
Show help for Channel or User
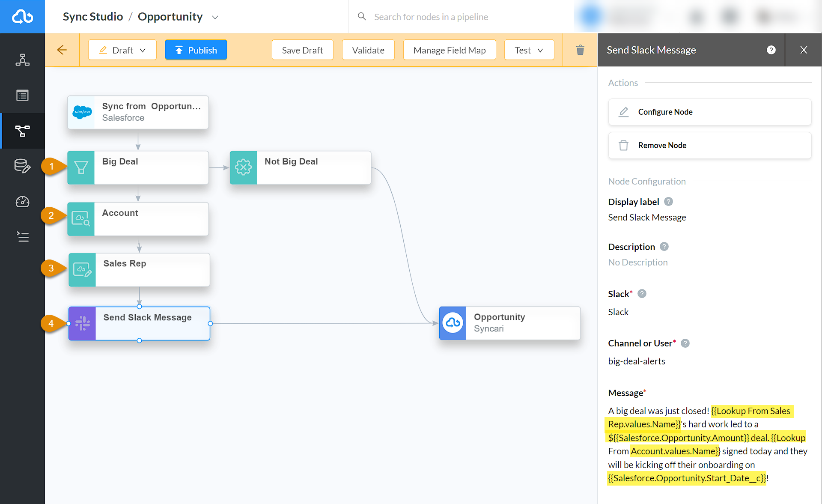click(685, 343)
